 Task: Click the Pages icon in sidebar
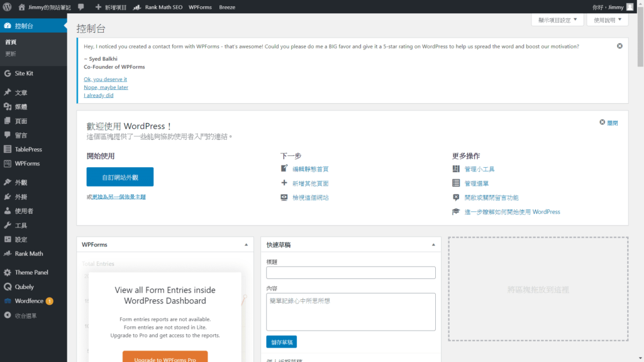tap(8, 121)
